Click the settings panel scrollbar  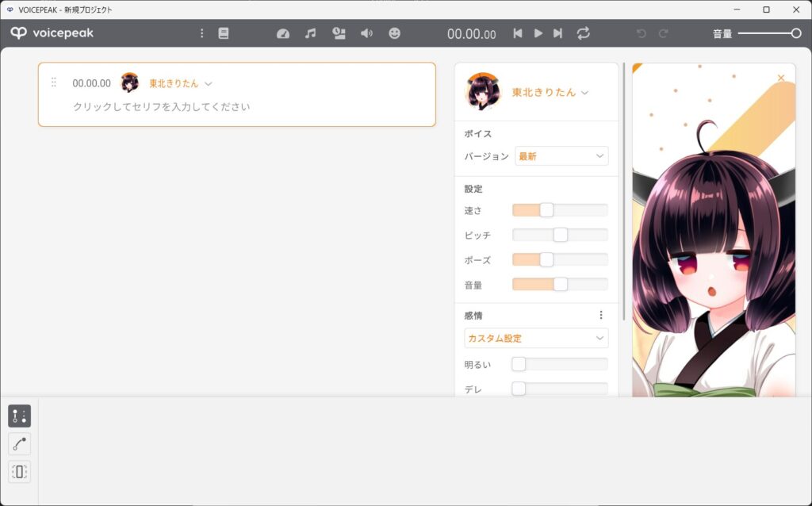click(624, 192)
